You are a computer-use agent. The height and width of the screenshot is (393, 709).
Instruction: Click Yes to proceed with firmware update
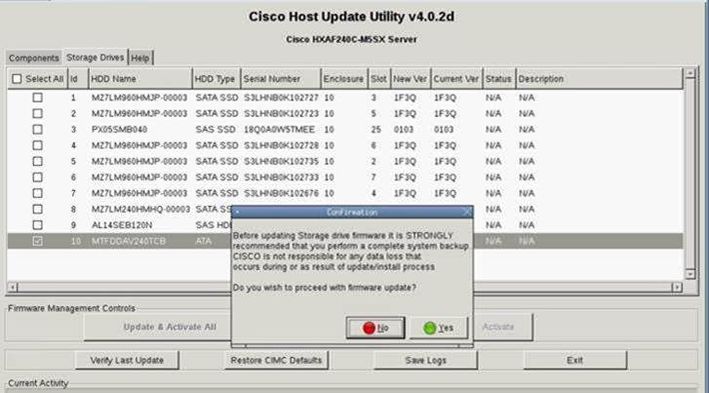[x=439, y=328]
